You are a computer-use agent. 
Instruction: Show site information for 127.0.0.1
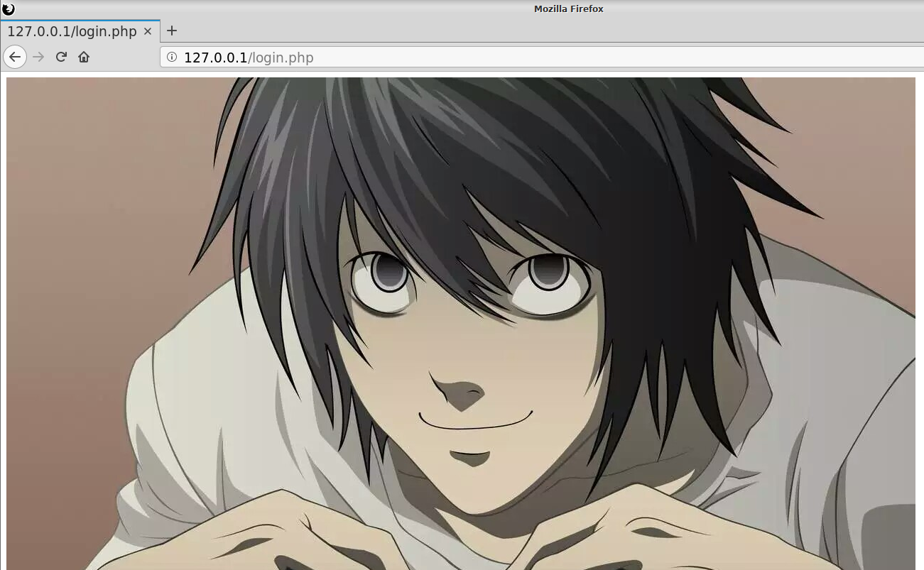(172, 57)
